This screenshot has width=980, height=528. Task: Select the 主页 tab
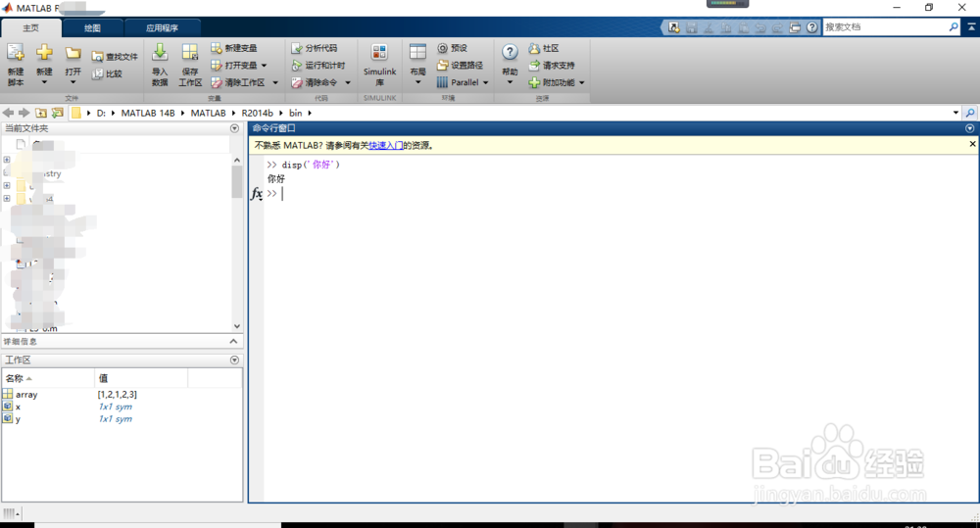coord(30,28)
